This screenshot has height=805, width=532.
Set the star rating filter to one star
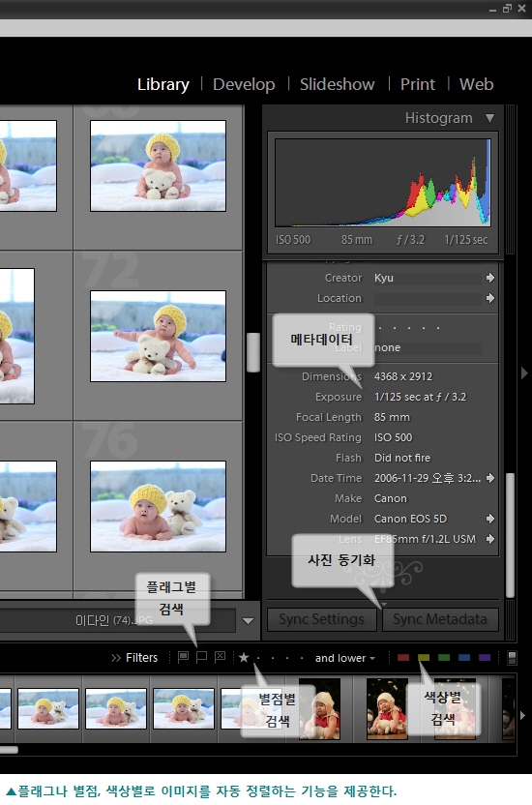click(244, 657)
